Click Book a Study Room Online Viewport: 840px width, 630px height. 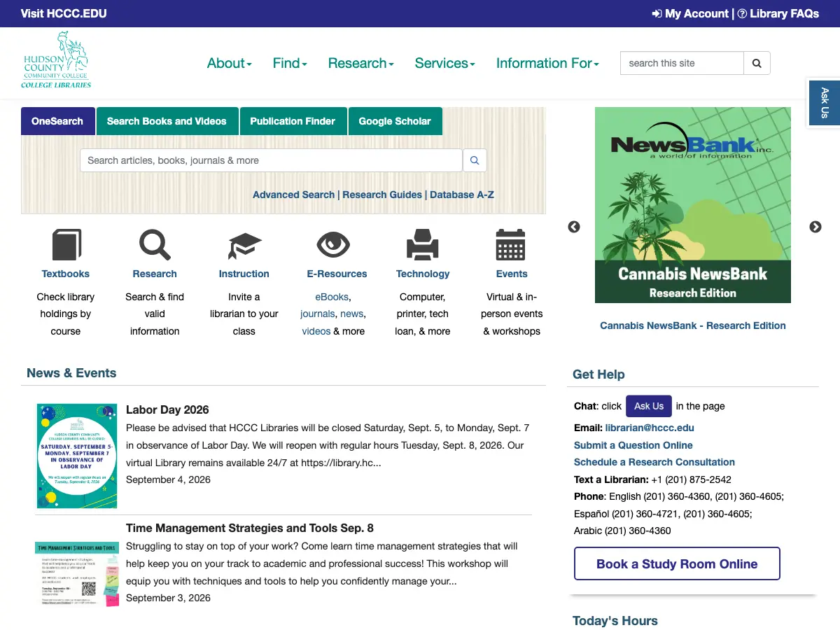[677, 563]
